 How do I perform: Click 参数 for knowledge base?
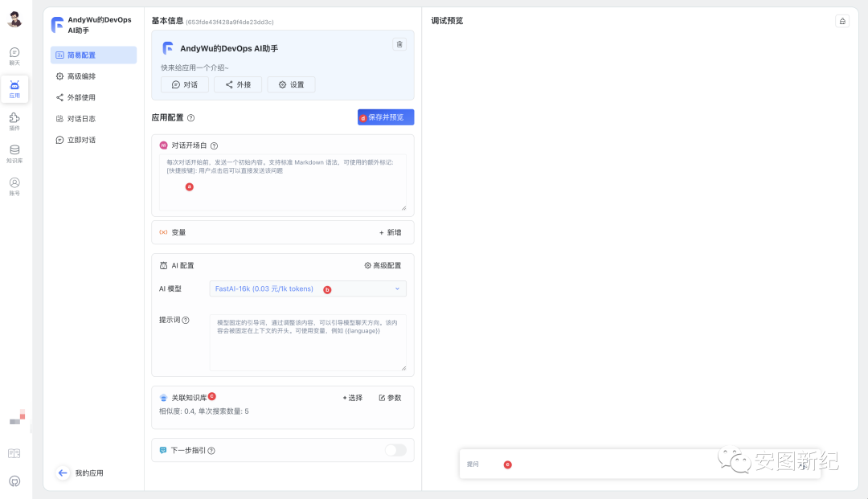click(x=391, y=398)
